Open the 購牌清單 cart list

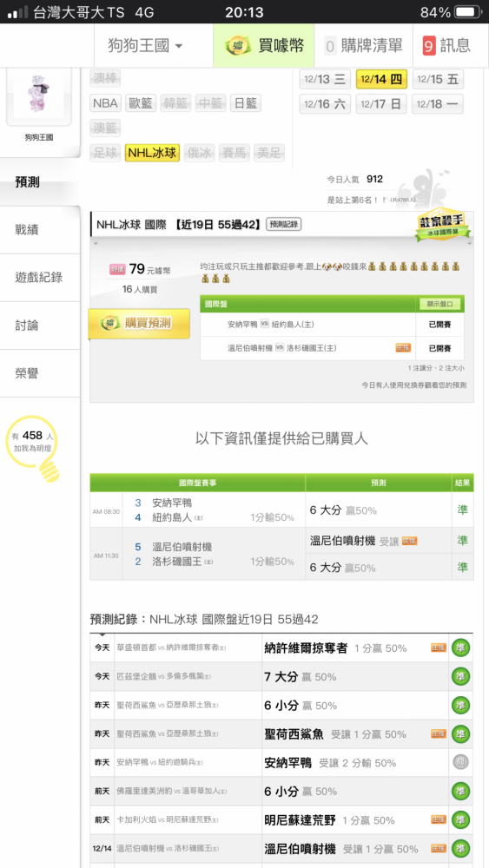tap(363, 45)
